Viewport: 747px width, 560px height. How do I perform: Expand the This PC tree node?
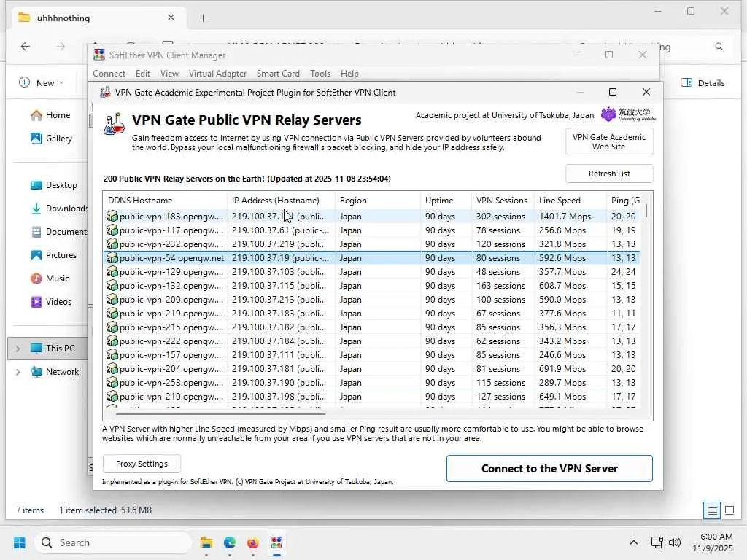tap(18, 349)
